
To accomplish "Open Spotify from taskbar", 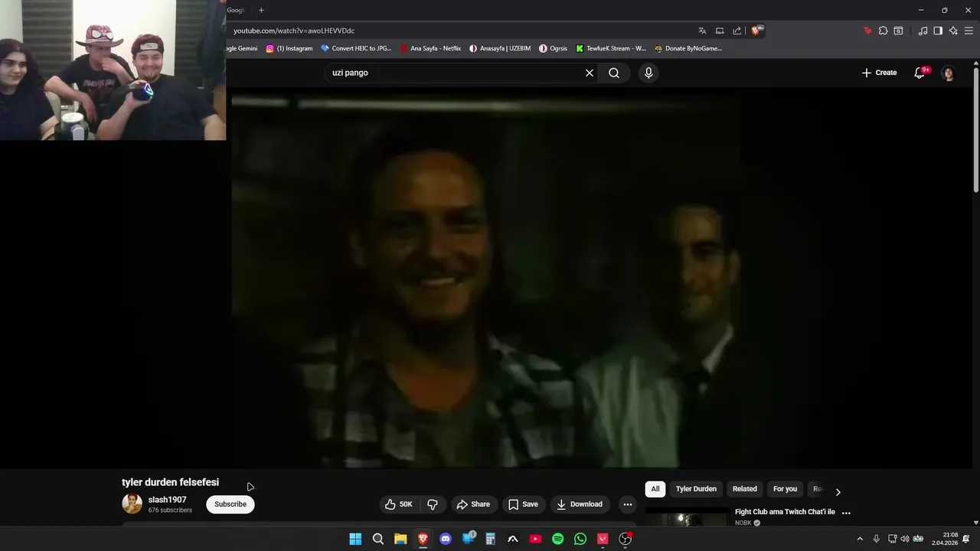I will click(558, 539).
